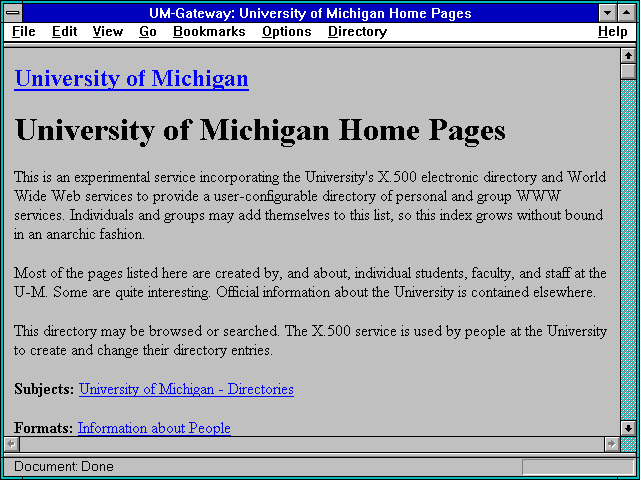Click the 'Formats:' label
The image size is (640, 480).
pos(43,428)
